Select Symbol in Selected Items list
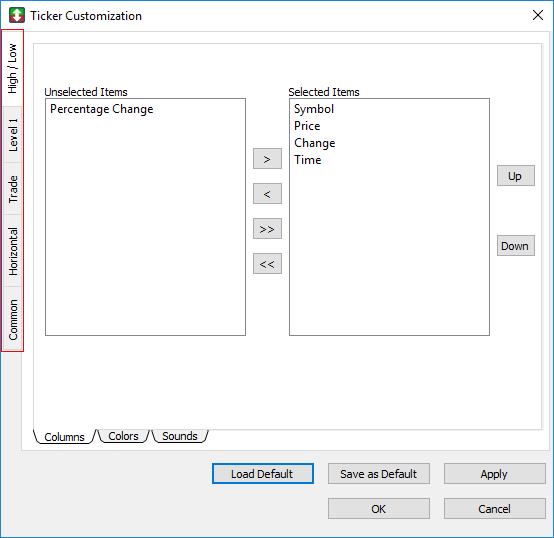554x538 pixels. (x=314, y=109)
